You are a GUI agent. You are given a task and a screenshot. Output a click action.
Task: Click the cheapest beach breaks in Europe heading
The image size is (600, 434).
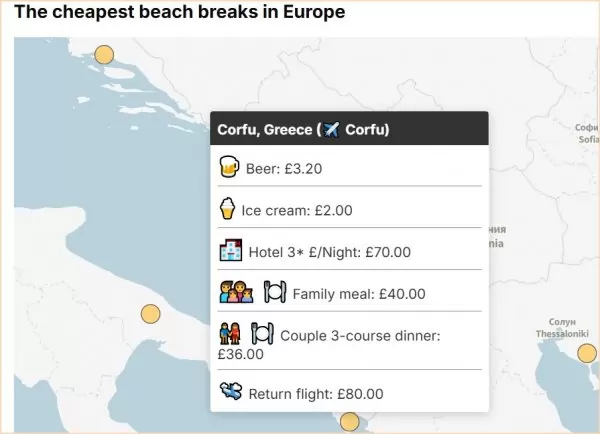pos(179,11)
